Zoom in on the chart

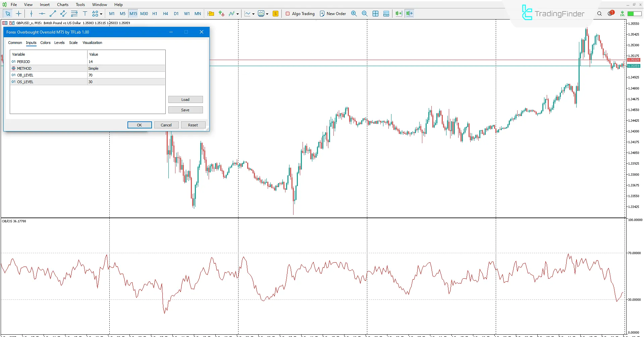(354, 14)
